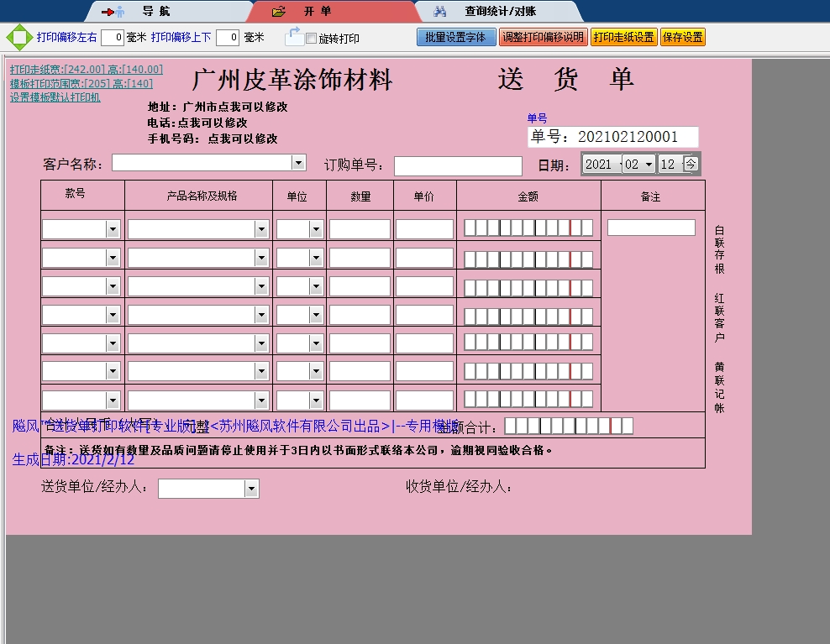Screen dimensions: 830x644
Task: Click the red arrow icon on 导航 tab
Action: pyautogui.click(x=108, y=12)
